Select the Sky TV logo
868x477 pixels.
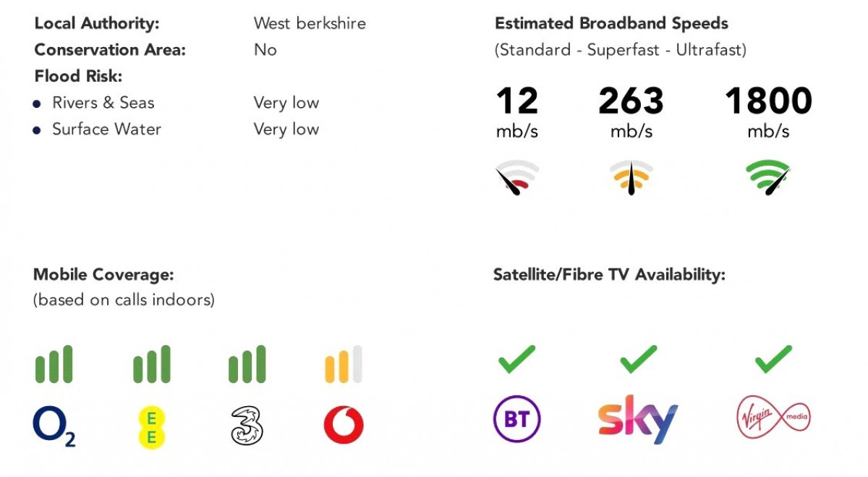(x=638, y=419)
